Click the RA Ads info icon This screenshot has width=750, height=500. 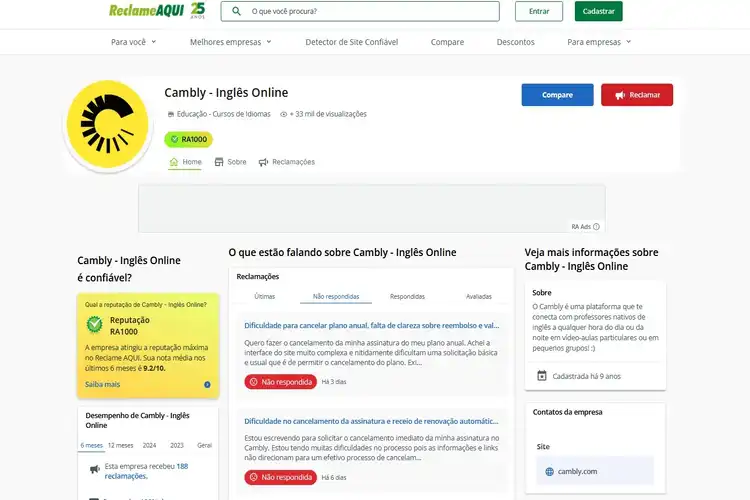596,227
